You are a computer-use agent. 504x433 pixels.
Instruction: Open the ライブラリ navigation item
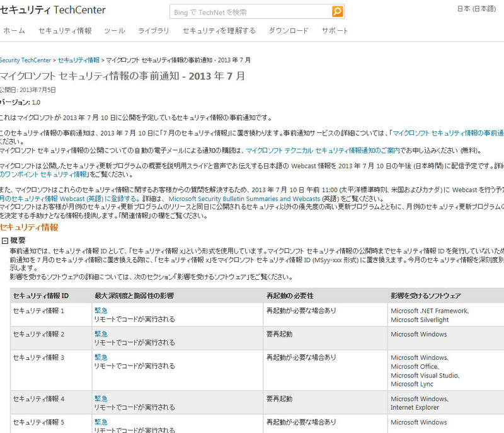click(x=154, y=31)
